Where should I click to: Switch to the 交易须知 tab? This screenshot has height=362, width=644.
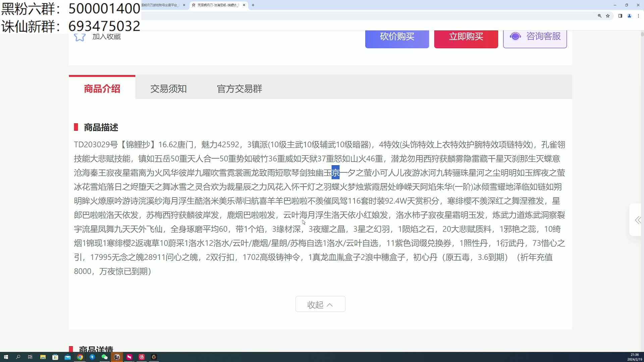pyautogui.click(x=168, y=88)
